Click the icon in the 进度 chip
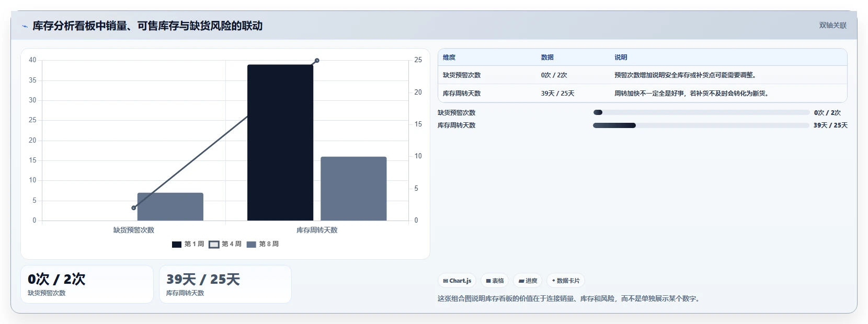868x324 pixels. (x=521, y=281)
